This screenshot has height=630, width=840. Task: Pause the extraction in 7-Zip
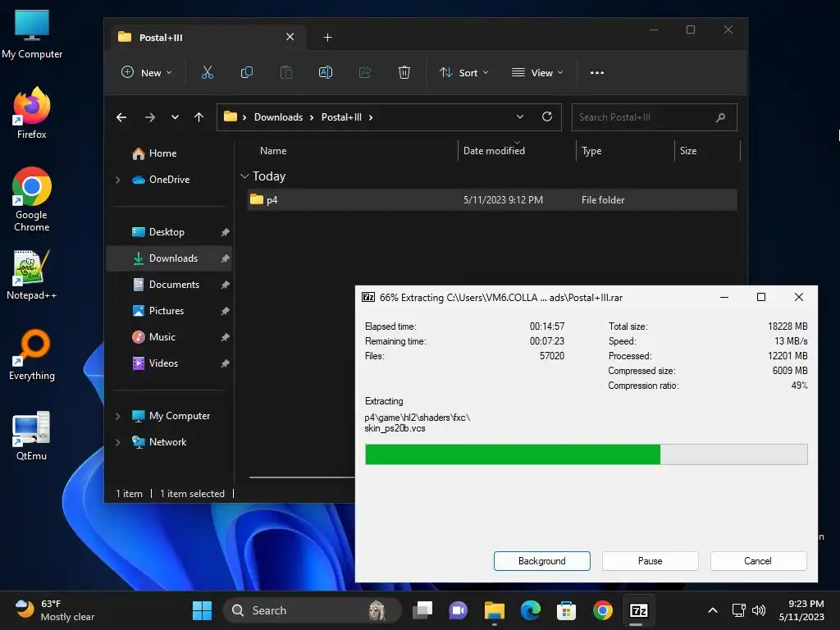coord(650,561)
